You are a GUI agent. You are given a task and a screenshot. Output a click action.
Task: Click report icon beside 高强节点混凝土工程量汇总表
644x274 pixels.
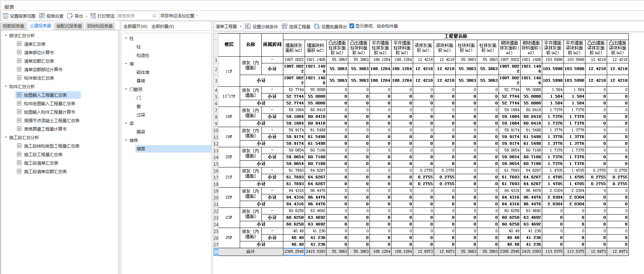point(19,120)
